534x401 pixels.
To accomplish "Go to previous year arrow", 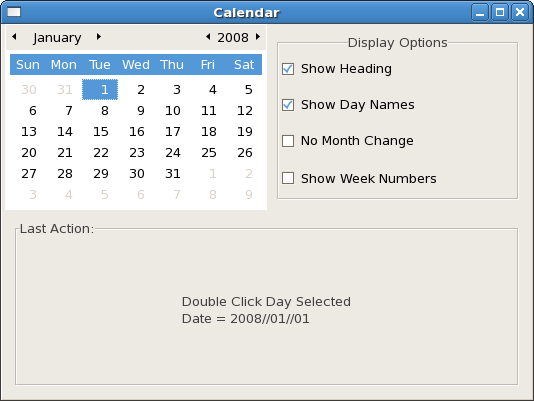I will point(208,36).
